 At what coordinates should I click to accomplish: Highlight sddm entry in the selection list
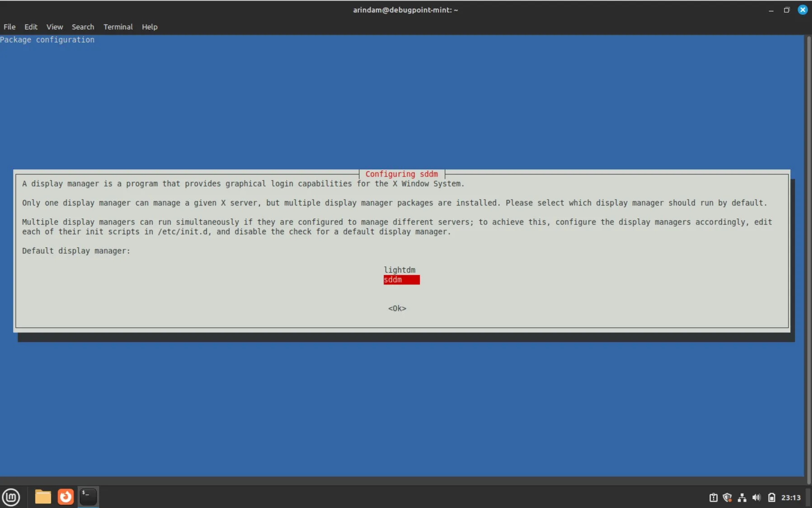point(401,280)
